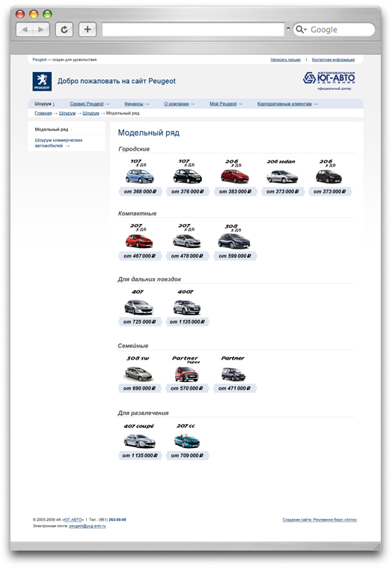Click the 4007 SUV image
Screen dimensions: 392x570
coord(187,307)
